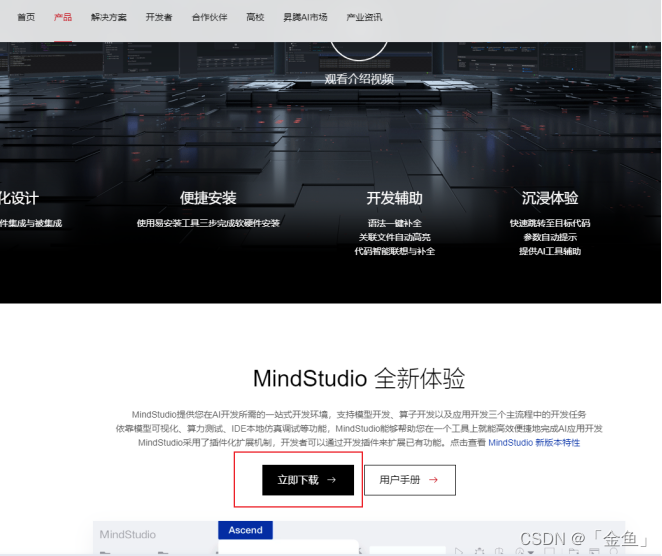The image size is (662, 556).
Task: Open the 解决方案 menu
Action: click(x=109, y=17)
